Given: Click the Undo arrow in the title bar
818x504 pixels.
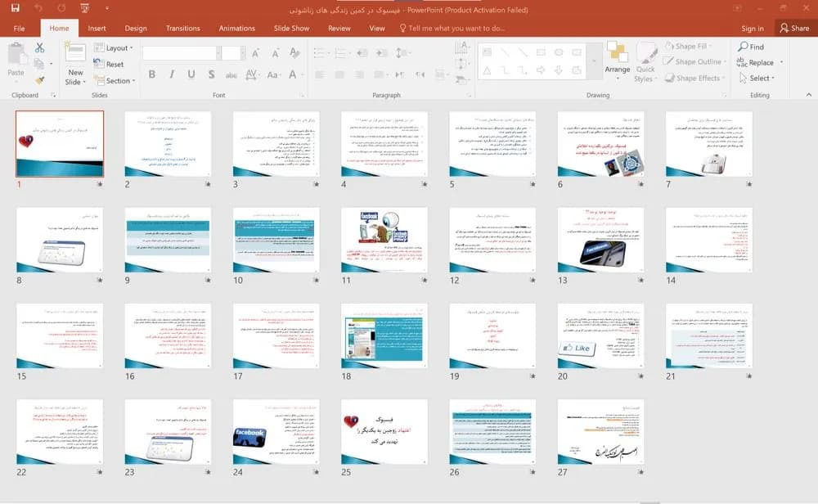Looking at the screenshot, I should pos(38,8).
